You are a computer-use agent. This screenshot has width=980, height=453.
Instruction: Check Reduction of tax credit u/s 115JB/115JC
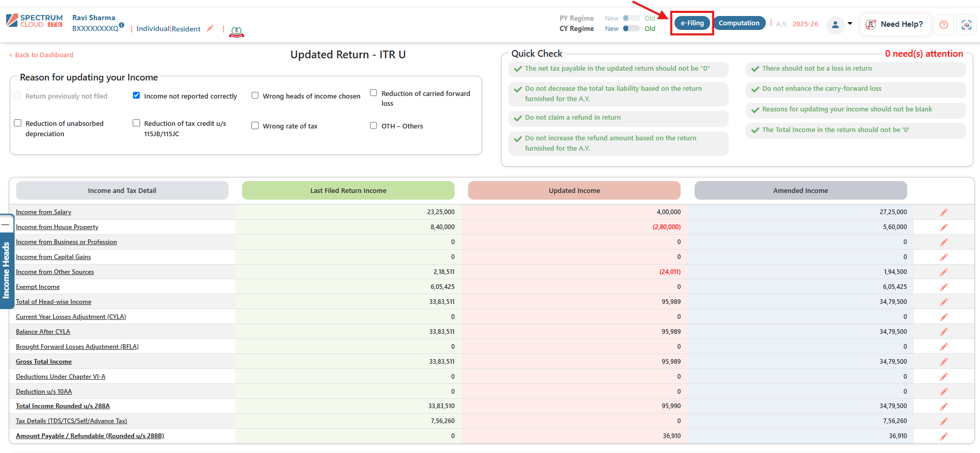136,123
